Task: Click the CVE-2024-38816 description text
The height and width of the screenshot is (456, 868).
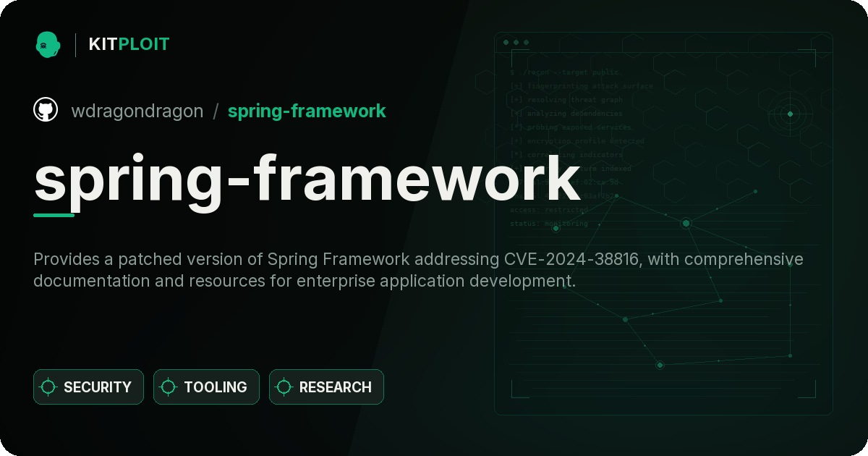Action: [x=418, y=270]
